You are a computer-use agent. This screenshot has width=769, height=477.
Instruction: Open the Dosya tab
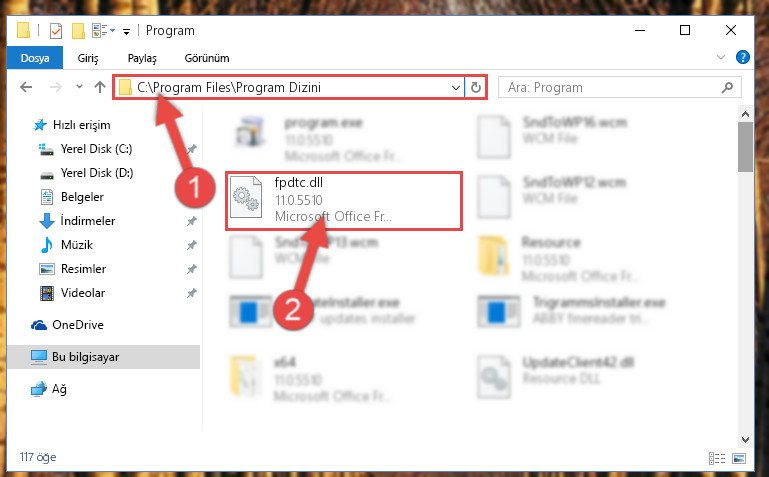[x=35, y=58]
